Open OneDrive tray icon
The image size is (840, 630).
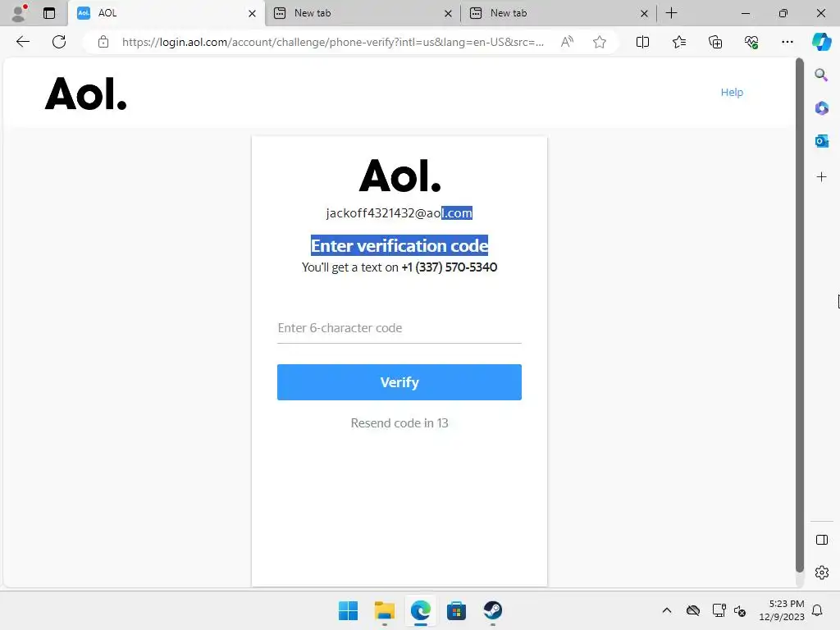pos(693,610)
